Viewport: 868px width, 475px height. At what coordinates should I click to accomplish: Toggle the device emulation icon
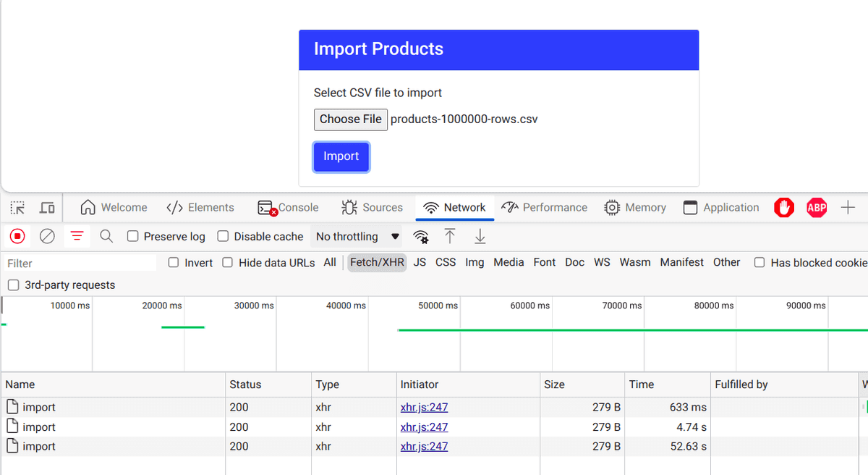pyautogui.click(x=46, y=207)
